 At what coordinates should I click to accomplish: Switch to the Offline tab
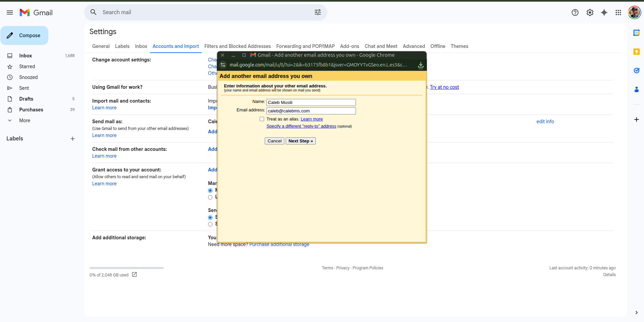pos(438,46)
